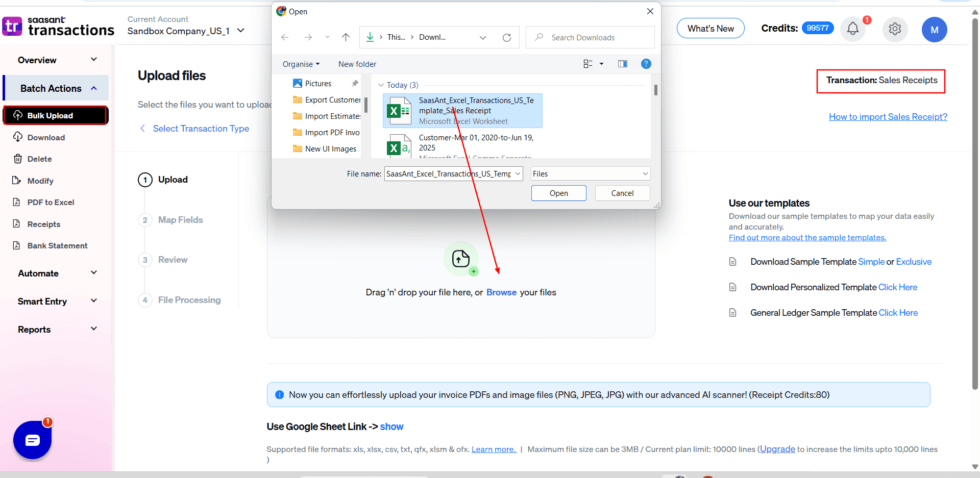Expand the Current Account dropdown
980x478 pixels.
tap(241, 31)
